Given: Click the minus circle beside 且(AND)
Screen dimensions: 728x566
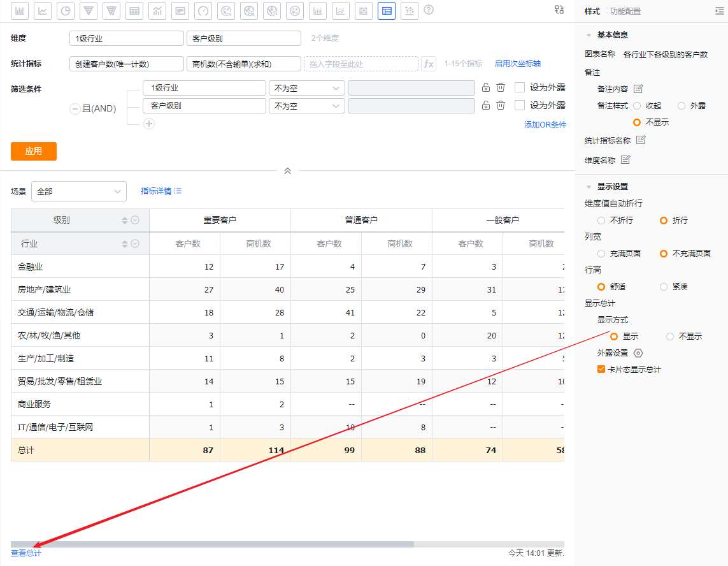Looking at the screenshot, I should 75,109.
